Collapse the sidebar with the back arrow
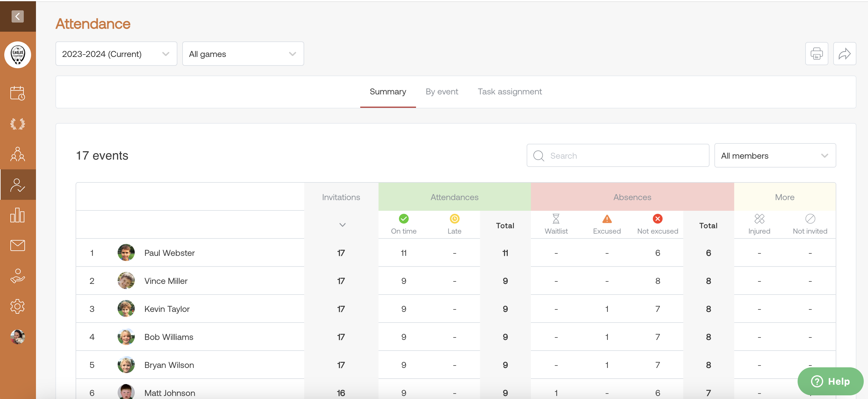 17,16
